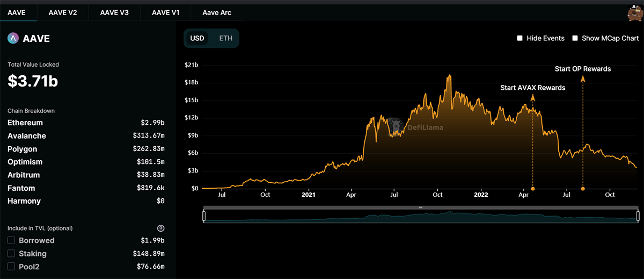Click the $76.66m Pool2 value

pyautogui.click(x=151, y=266)
